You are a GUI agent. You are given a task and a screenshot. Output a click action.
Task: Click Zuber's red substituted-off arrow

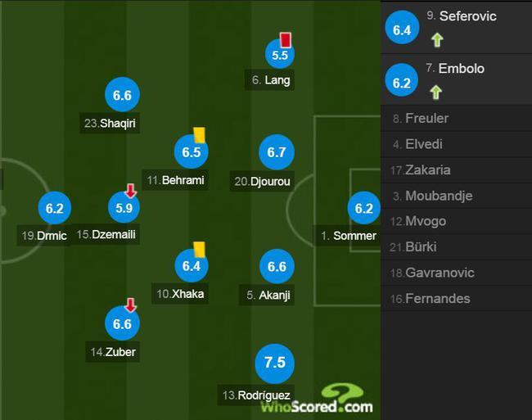[131, 305]
